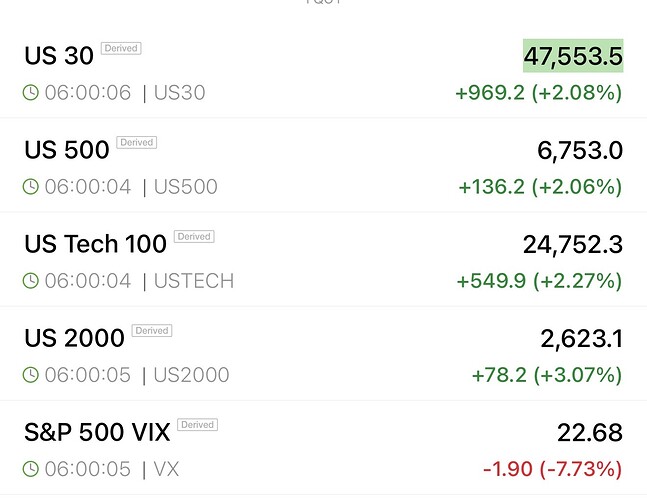Click the clock icon in S&P 500 VIX row
The image size is (647, 500).
click(31, 469)
